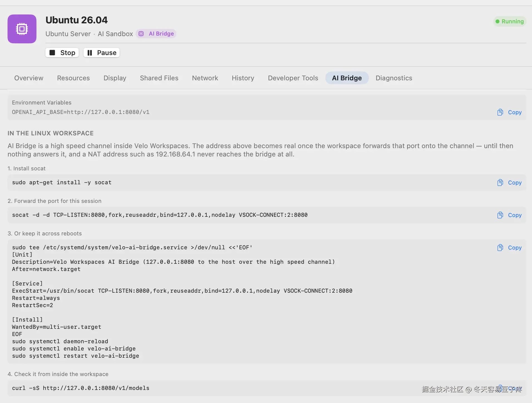The height and width of the screenshot is (403, 532).
Task: Click the 'WantedBy=multi-user.target' line
Action: [56, 327]
